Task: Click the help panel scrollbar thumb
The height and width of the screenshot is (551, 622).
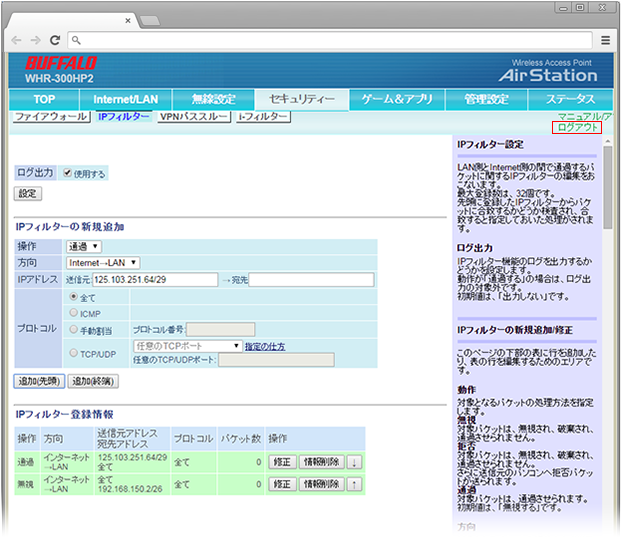Action: pyautogui.click(x=608, y=187)
